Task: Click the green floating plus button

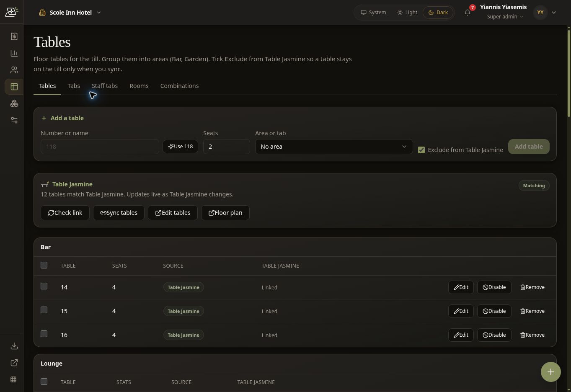Action: coord(551,372)
